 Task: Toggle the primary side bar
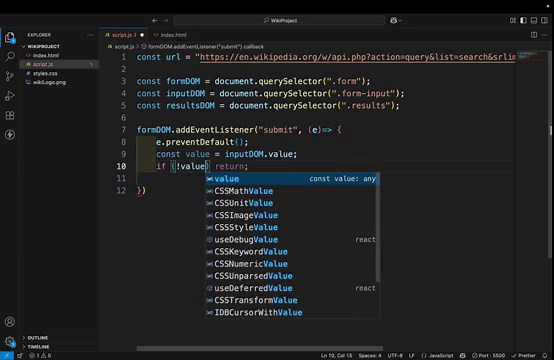tap(523, 20)
